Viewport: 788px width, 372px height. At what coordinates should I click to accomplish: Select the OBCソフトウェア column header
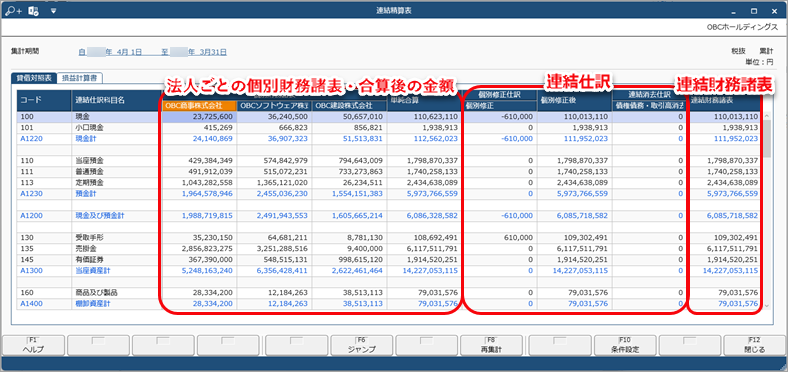274,106
